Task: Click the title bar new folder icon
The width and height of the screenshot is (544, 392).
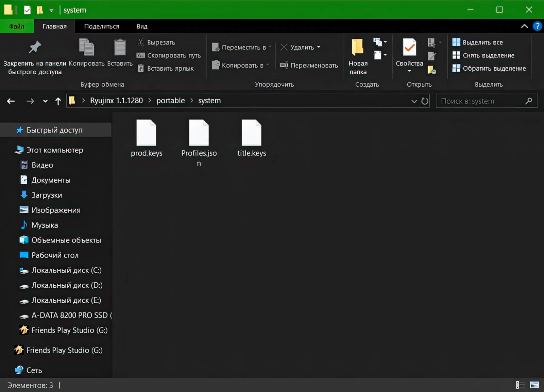Action: click(40, 10)
